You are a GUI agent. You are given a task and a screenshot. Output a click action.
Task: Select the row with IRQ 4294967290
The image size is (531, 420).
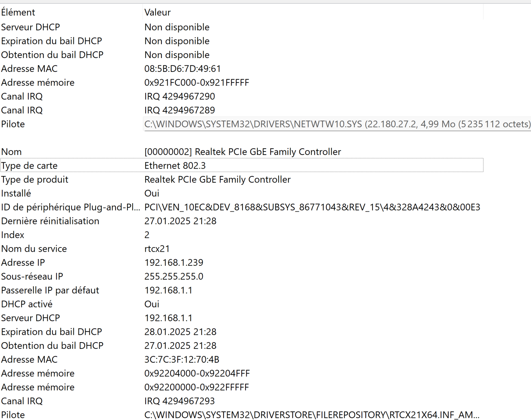[180, 96]
